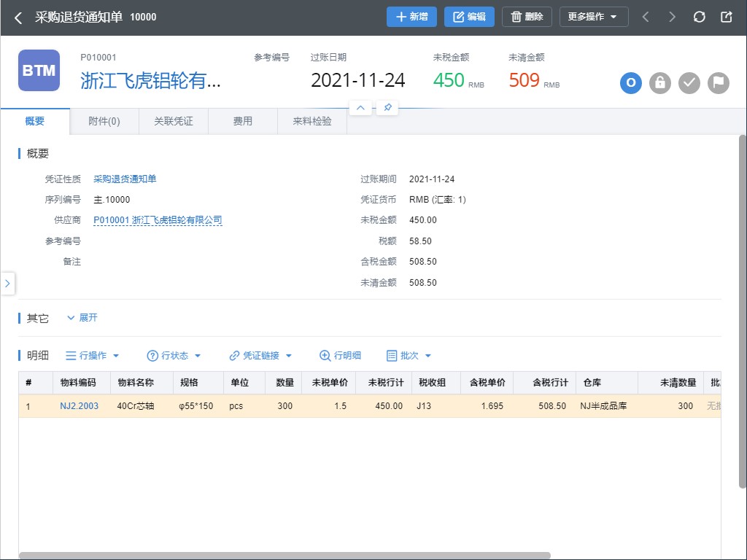Go to next record with right chevron
The image size is (747, 560).
tap(672, 17)
